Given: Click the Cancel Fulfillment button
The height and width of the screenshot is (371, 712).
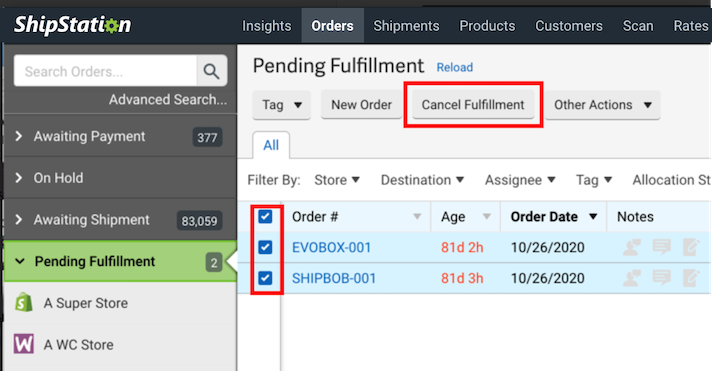Looking at the screenshot, I should pos(473,105).
